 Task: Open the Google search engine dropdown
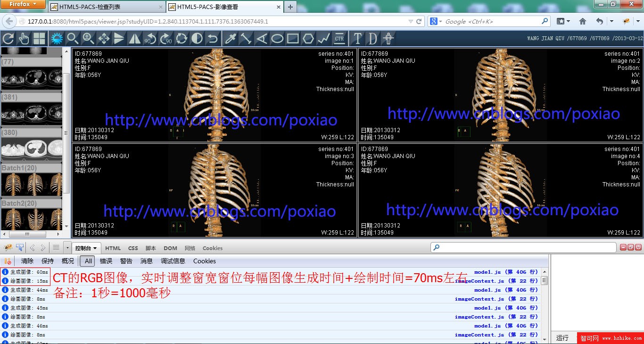click(436, 21)
